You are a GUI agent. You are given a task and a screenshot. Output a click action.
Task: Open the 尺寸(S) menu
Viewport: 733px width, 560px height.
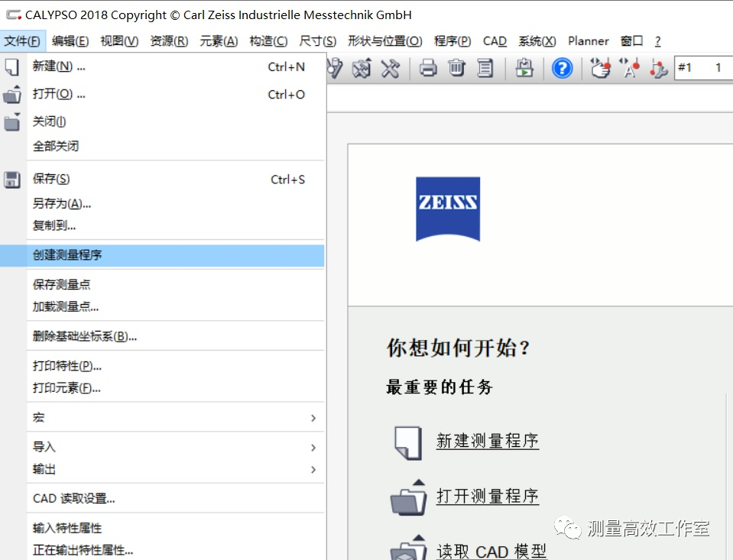pyautogui.click(x=317, y=41)
